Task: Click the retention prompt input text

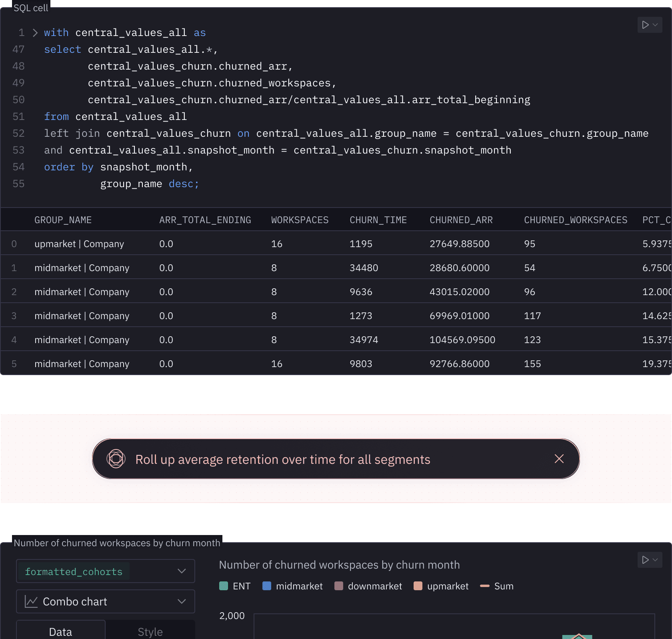Action: click(282, 459)
